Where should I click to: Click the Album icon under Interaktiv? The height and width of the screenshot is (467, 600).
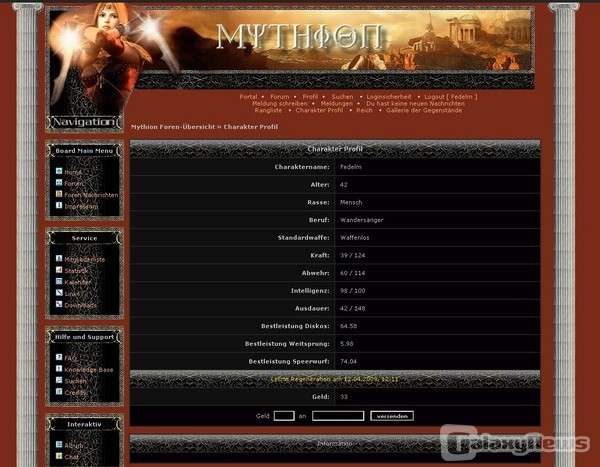pyautogui.click(x=59, y=444)
